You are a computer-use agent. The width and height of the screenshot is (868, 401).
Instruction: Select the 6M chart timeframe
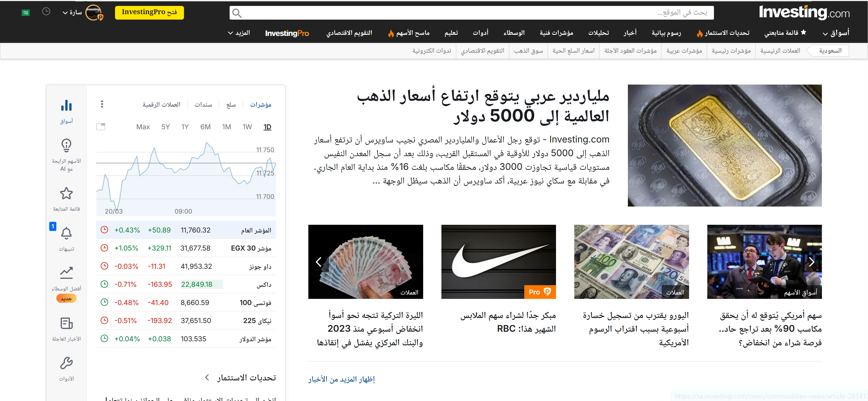coord(205,127)
